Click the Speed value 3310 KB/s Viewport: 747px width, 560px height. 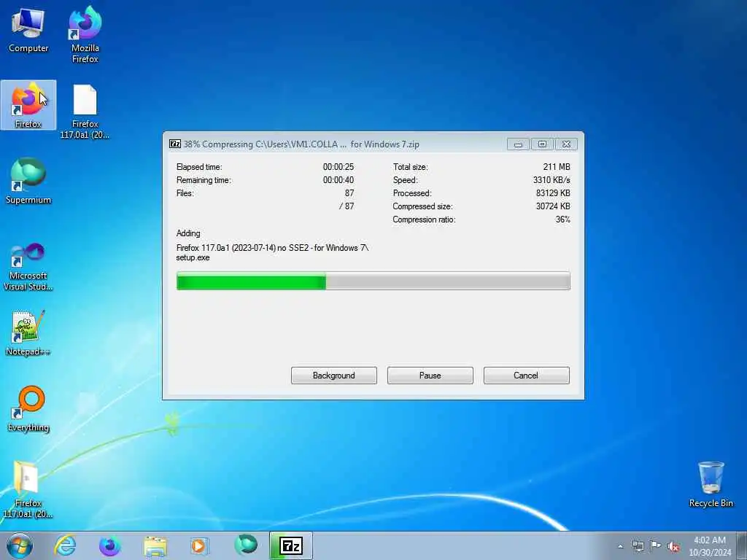[x=551, y=180]
